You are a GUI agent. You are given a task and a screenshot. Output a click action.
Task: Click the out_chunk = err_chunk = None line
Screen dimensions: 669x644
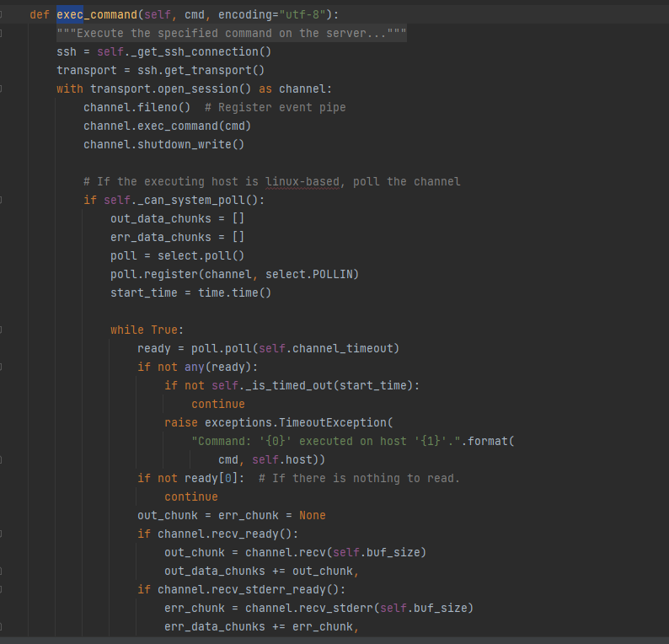pos(231,516)
